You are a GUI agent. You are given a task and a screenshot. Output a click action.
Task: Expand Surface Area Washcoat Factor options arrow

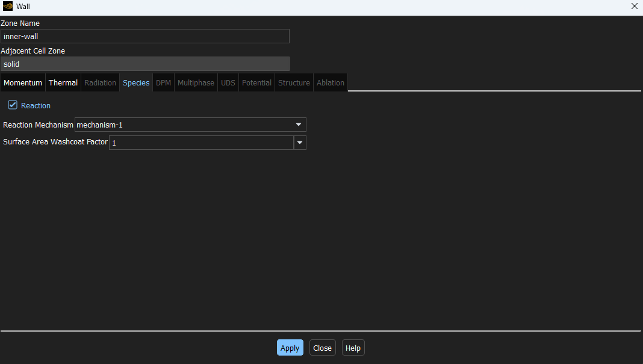coord(300,143)
